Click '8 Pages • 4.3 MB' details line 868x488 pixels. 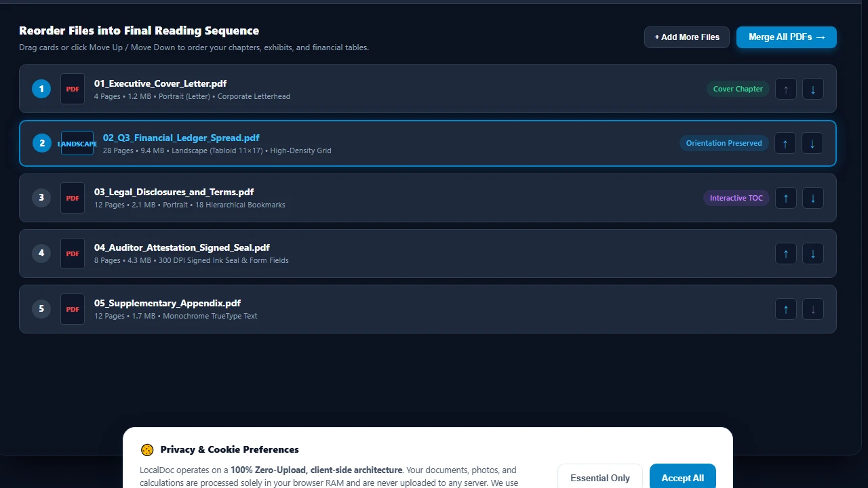191,260
